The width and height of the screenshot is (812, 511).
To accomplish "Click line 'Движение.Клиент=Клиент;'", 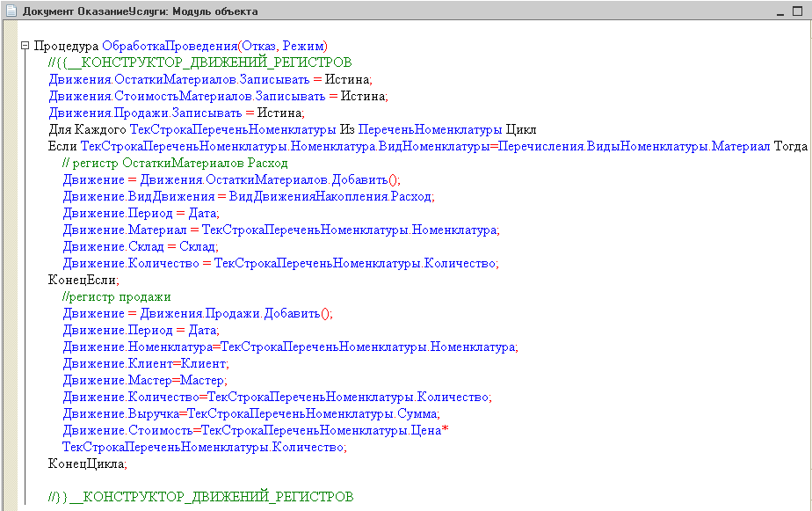I will (x=146, y=364).
